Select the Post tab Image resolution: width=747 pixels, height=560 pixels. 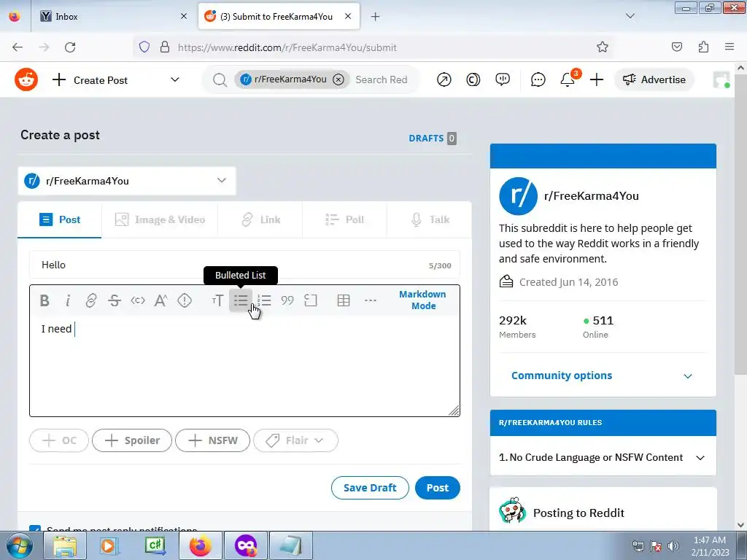click(60, 219)
